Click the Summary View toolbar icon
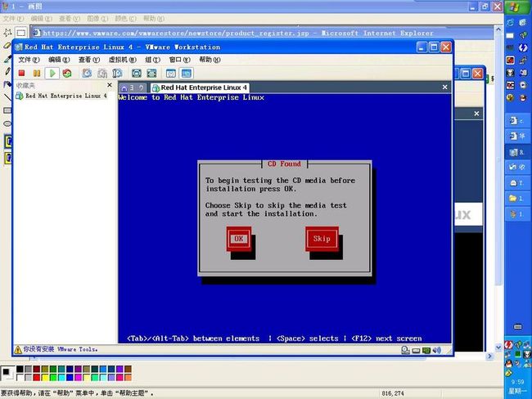 point(171,74)
